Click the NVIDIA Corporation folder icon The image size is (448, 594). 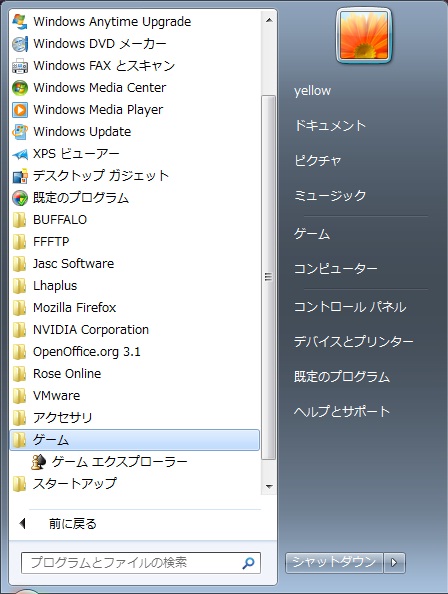point(19,330)
